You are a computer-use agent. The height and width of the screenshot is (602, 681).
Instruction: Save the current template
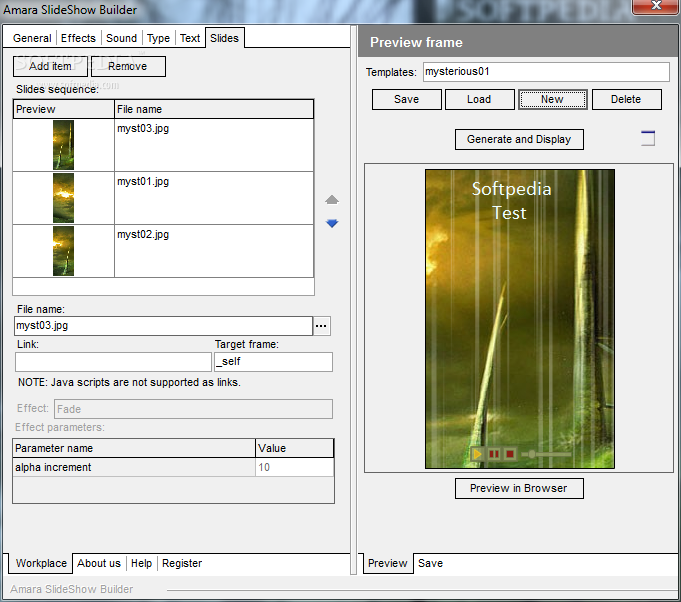pyautogui.click(x=407, y=99)
